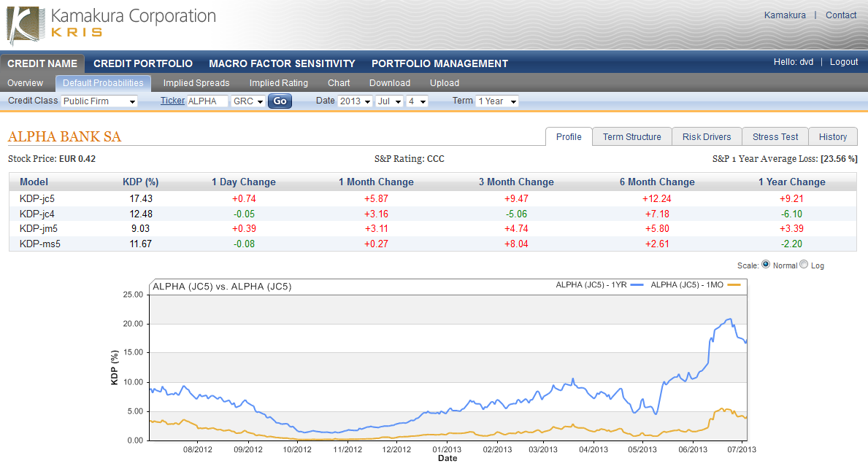Image resolution: width=868 pixels, height=466 pixels.
Task: Open the year 2013 dropdown
Action: point(355,101)
